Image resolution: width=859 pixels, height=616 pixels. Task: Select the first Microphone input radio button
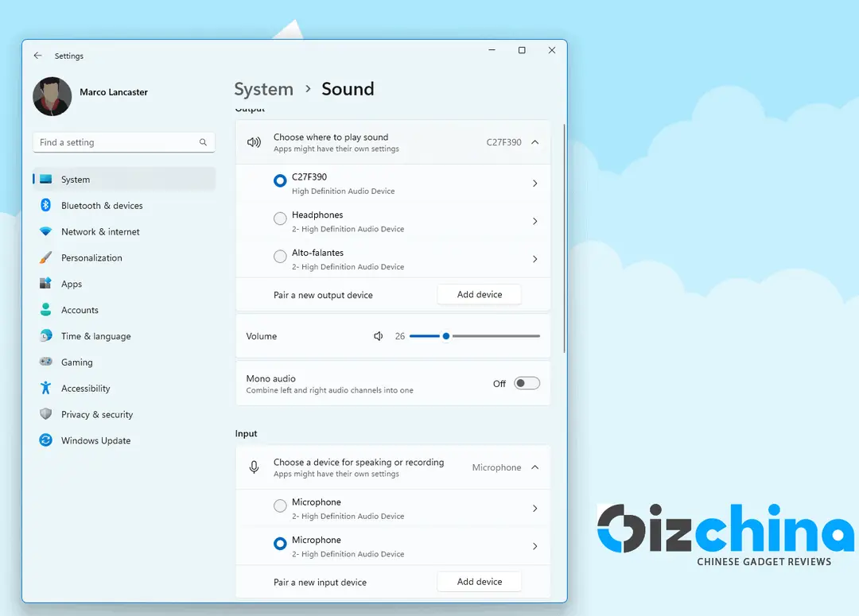tap(280, 506)
